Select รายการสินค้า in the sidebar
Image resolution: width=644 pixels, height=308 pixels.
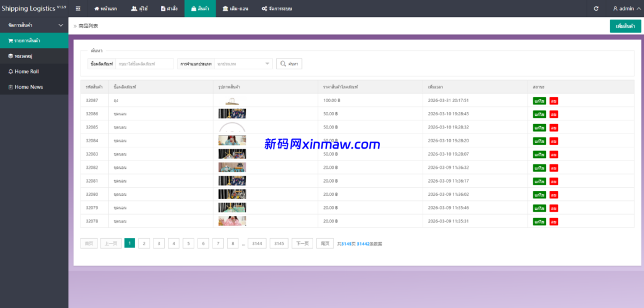click(34, 41)
